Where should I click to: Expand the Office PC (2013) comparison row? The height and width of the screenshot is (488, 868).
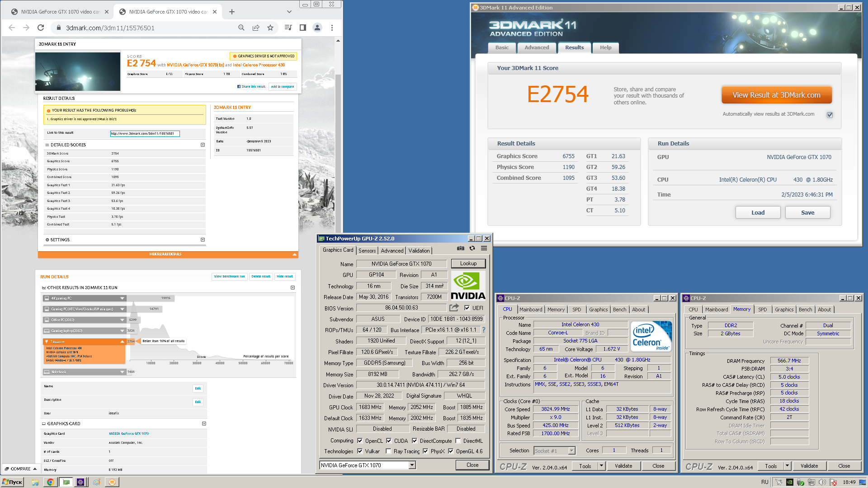tap(123, 320)
